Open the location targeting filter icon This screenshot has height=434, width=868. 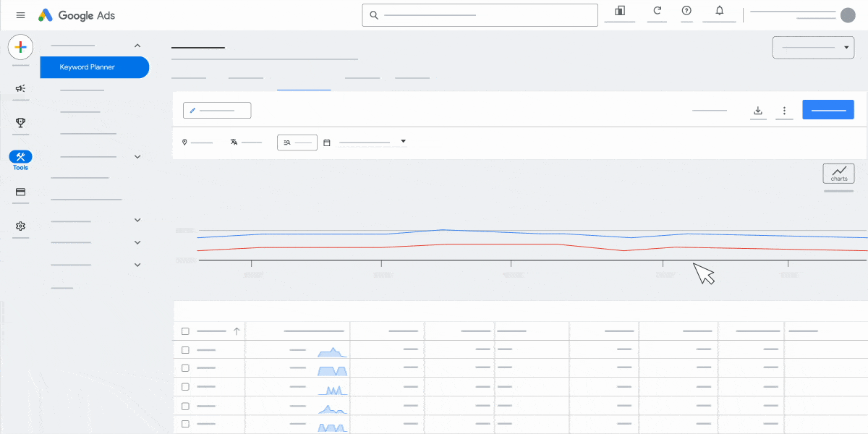(185, 142)
